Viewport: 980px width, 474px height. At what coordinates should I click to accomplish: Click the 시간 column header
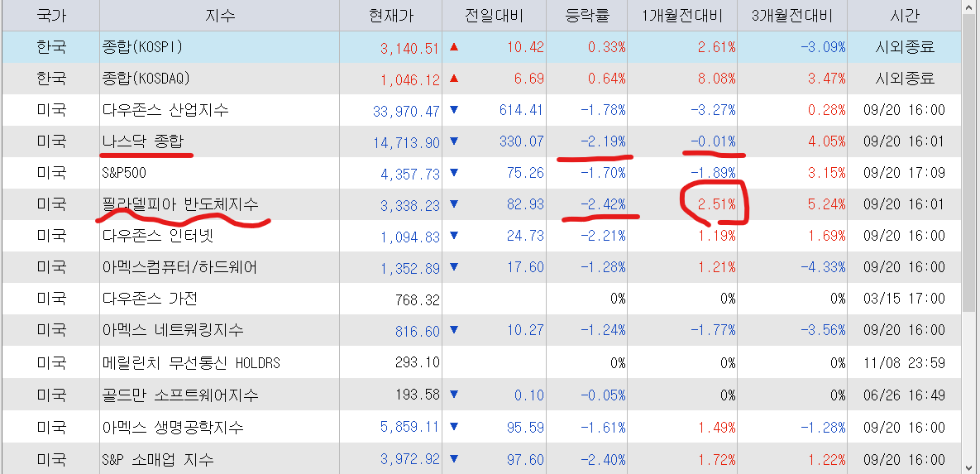(x=905, y=16)
